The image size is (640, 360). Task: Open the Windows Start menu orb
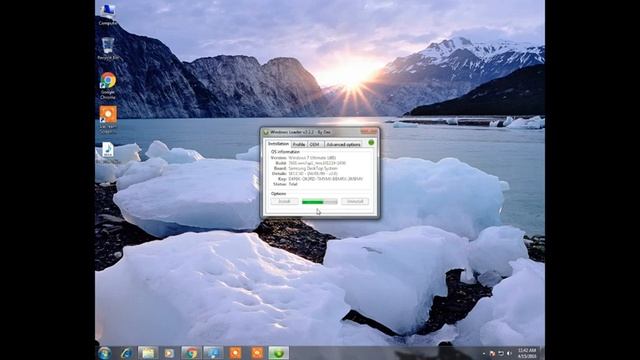pyautogui.click(x=105, y=353)
